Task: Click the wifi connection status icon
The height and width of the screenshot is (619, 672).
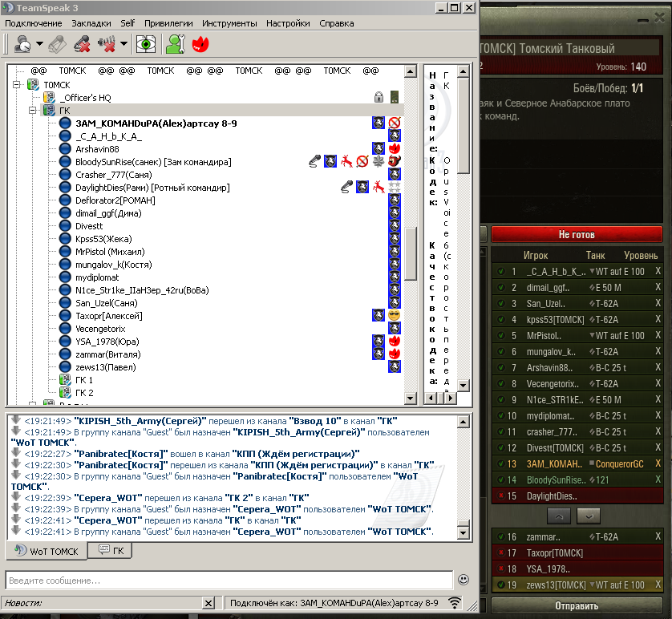Action: [455, 603]
